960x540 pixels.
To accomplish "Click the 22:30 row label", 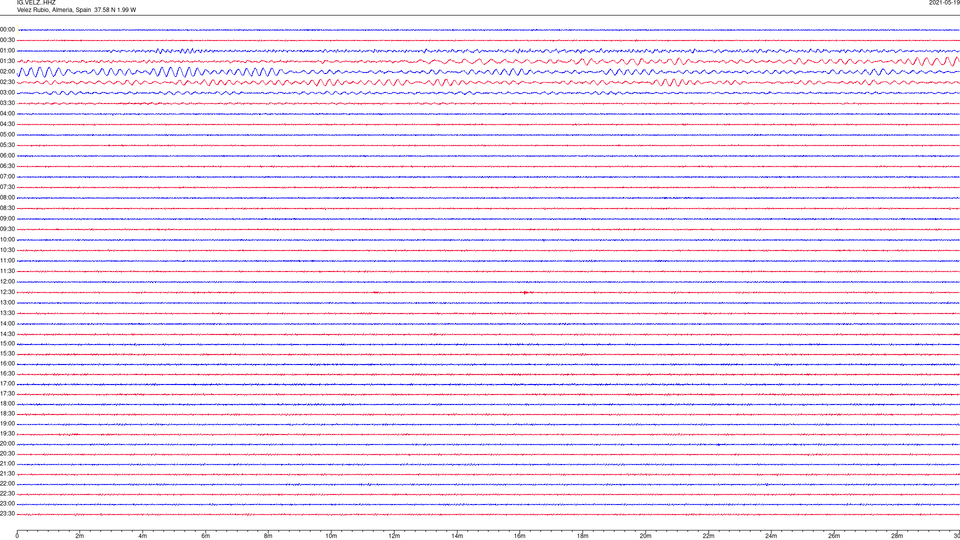I will 7,494.
